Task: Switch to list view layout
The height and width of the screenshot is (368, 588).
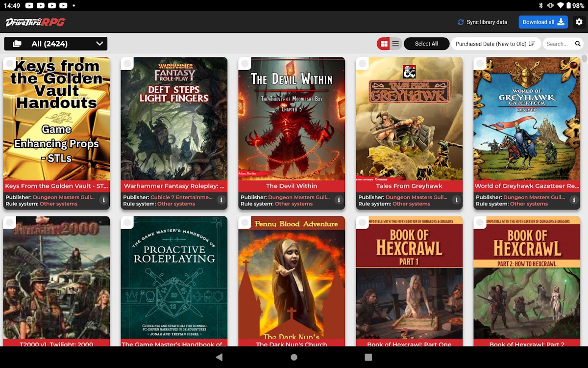Action: [x=395, y=44]
